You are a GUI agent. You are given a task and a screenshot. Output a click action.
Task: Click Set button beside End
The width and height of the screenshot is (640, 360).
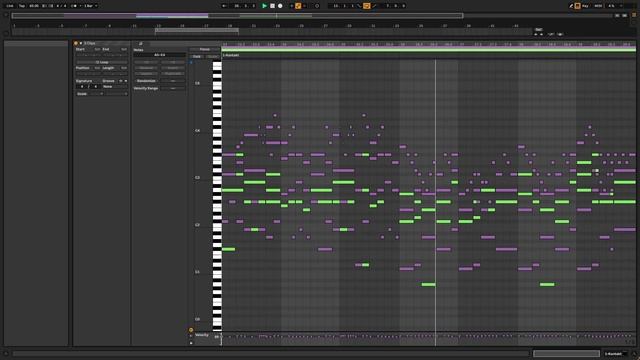[124, 49]
